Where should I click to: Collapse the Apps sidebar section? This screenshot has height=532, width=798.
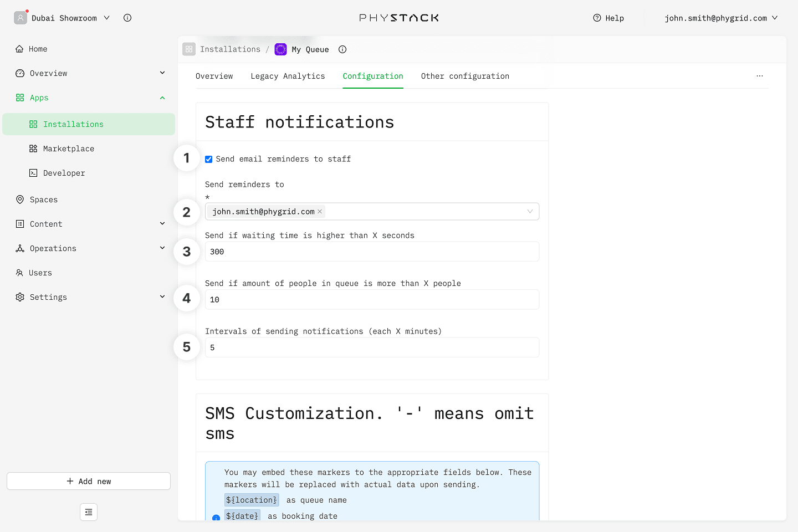tap(162, 98)
